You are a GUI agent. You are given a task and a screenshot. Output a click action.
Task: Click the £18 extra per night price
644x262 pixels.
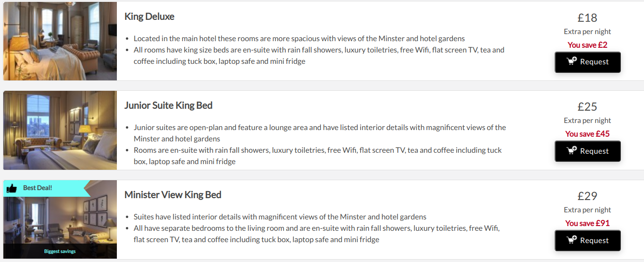pos(587,18)
